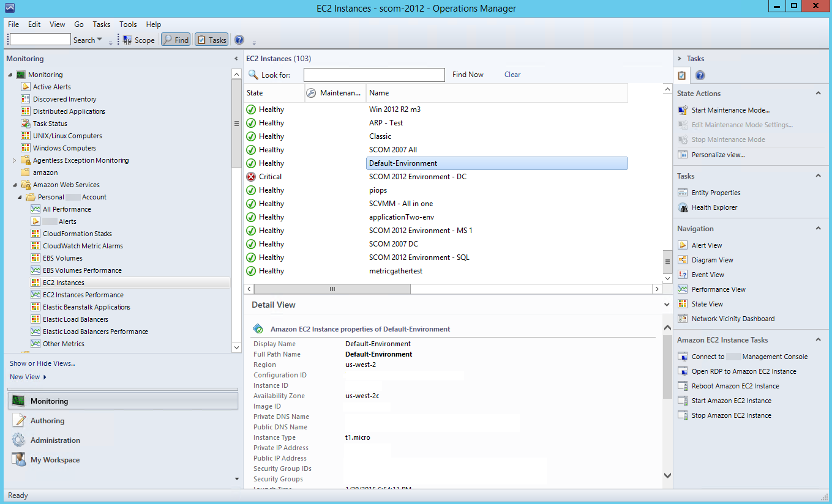This screenshot has height=504, width=832.
Task: Click the Health Explorer task icon
Action: pos(683,207)
